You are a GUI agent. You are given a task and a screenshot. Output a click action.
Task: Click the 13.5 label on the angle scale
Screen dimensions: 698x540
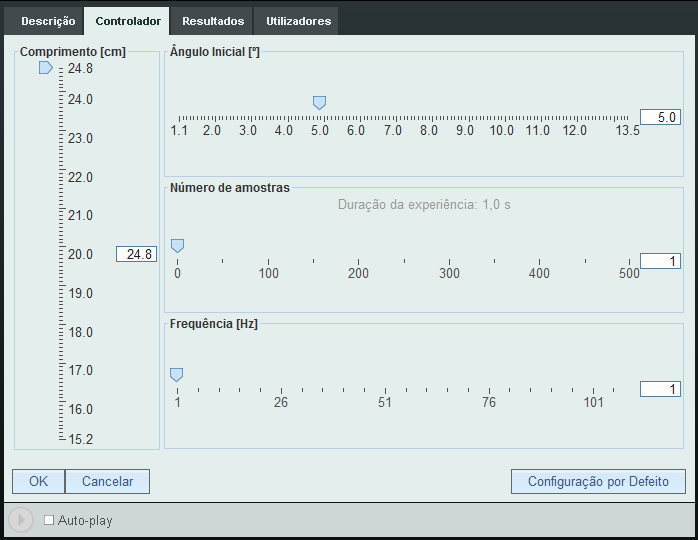tap(628, 130)
